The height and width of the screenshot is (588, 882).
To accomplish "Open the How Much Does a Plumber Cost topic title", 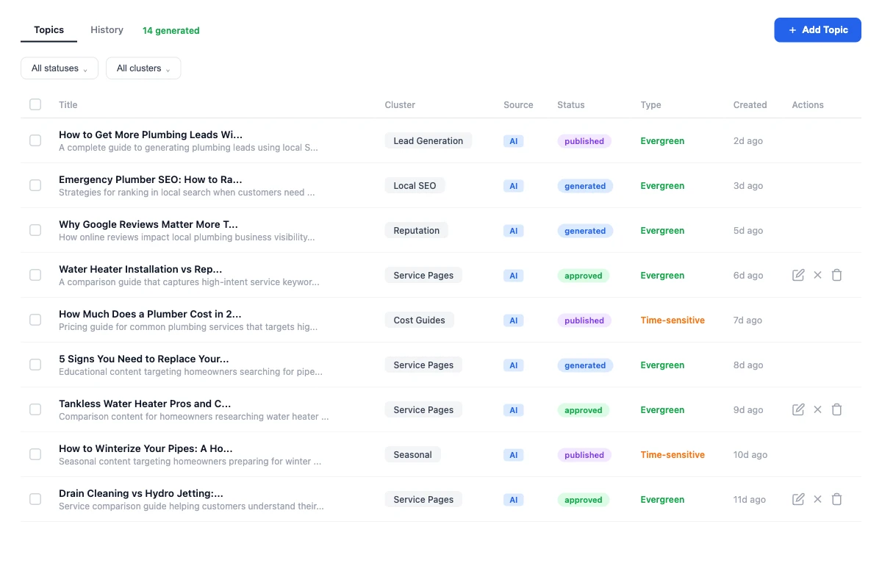I will pyautogui.click(x=150, y=314).
